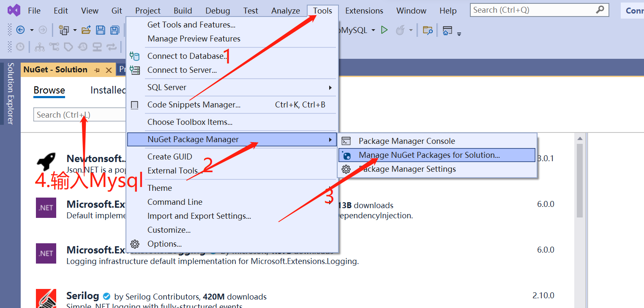Close the open Tools menu
The width and height of the screenshot is (644, 308).
(x=322, y=11)
